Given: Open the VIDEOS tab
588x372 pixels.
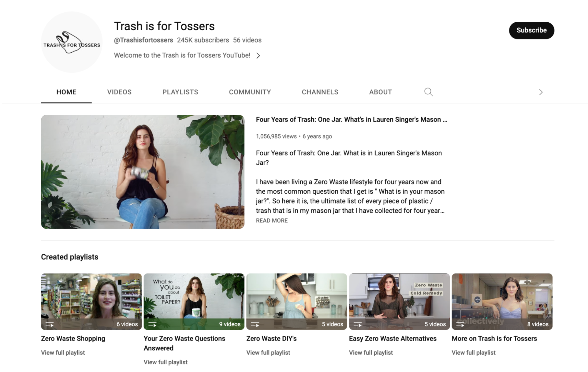Looking at the screenshot, I should [119, 92].
